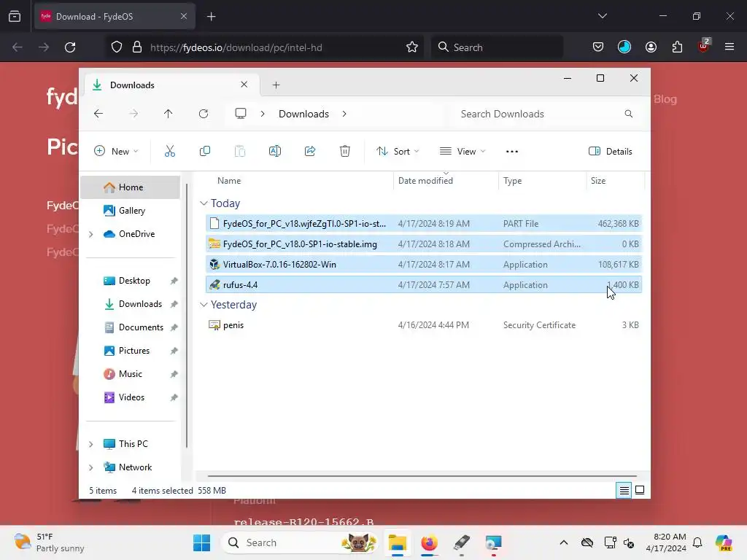
Task: Expand the OneDrive tree node
Action: coord(91,234)
